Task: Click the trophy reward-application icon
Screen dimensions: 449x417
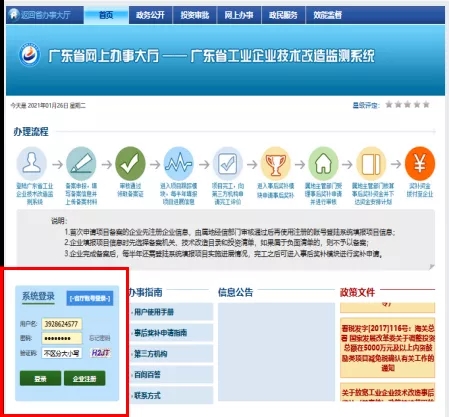Action: [x=275, y=164]
